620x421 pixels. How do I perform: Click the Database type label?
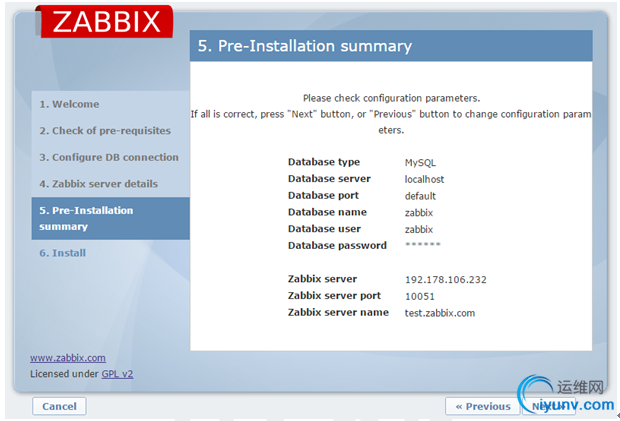click(324, 162)
